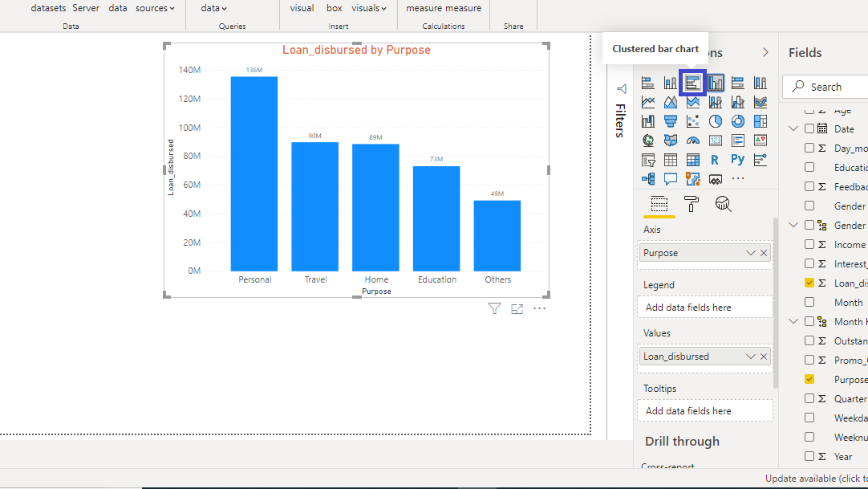Image resolution: width=868 pixels, height=489 pixels.
Task: Remove Loan_disbursed from Values well
Action: pos(764,357)
